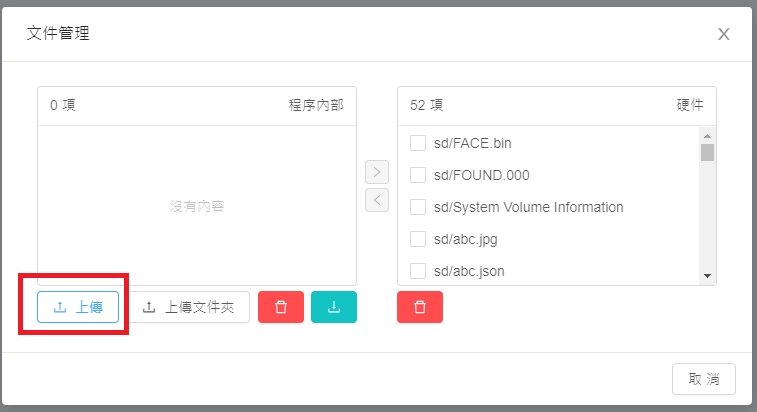The image size is (757, 412).
Task: Click the red delete icon under the left panel
Action: click(x=281, y=307)
